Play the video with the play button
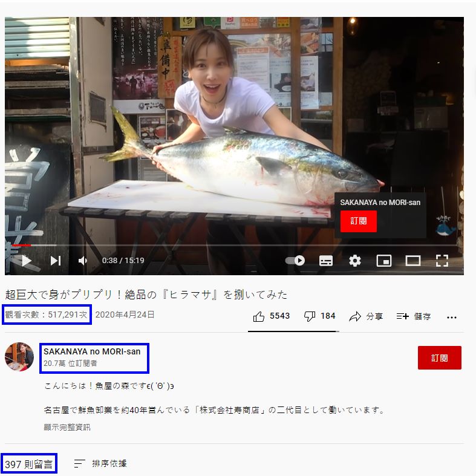This screenshot has height=476, width=476. coord(27,261)
